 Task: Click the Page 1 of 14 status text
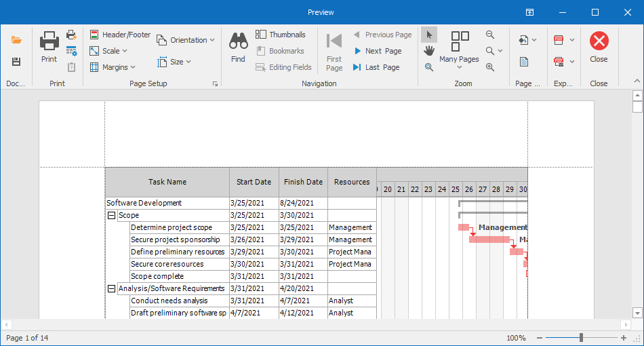point(27,338)
